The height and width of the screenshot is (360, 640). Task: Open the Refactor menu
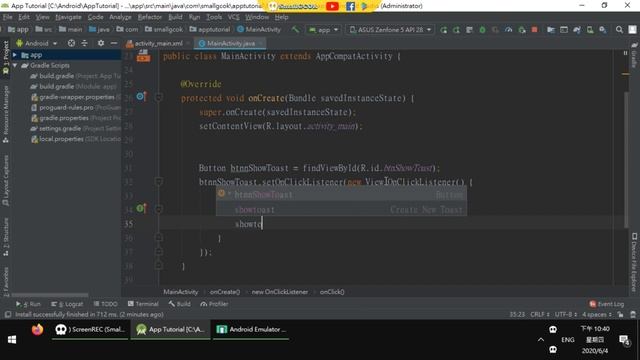tap(149, 17)
